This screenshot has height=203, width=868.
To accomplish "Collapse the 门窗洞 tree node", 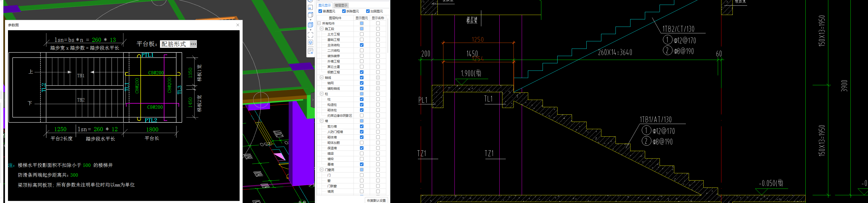I will tap(322, 170).
